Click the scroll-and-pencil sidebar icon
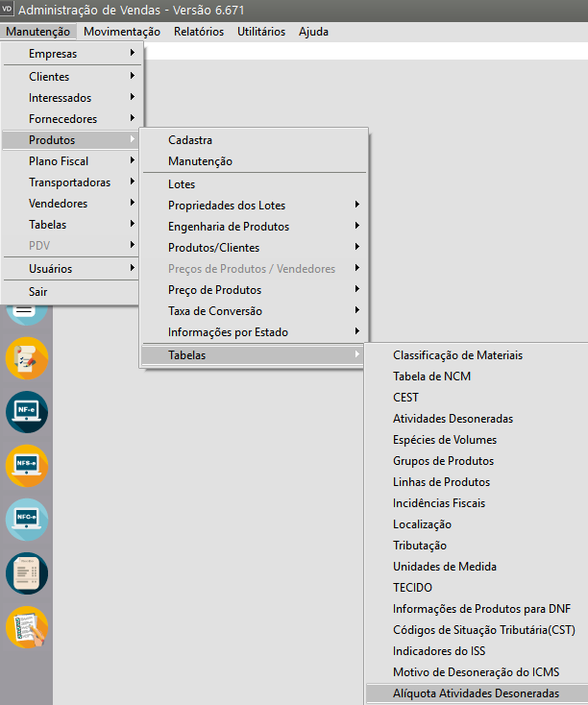The width and height of the screenshot is (588, 705). pos(26,358)
